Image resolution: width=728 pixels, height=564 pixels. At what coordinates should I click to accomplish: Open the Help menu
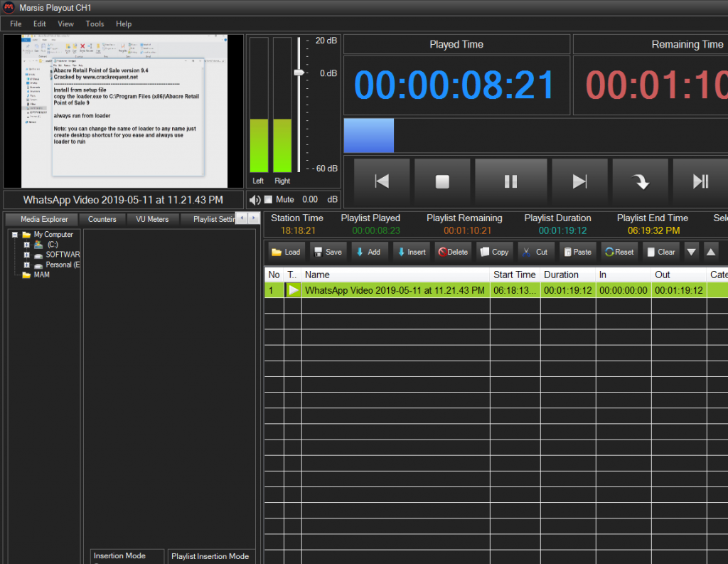(124, 23)
